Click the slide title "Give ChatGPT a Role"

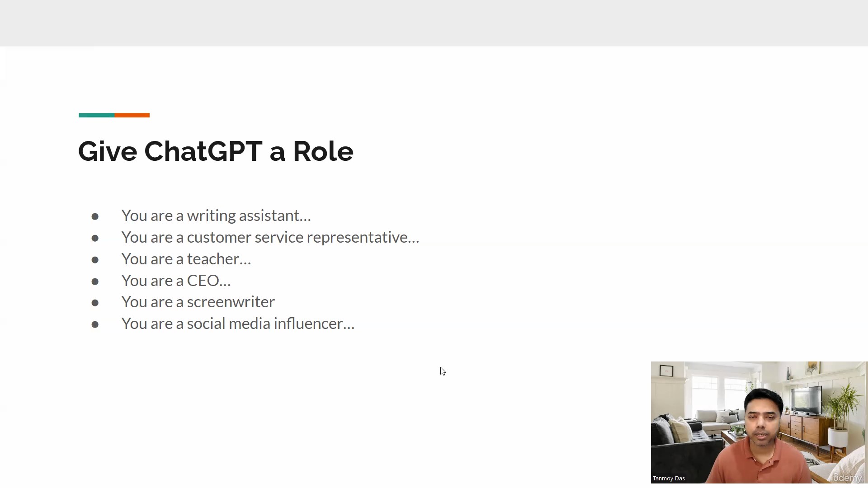(216, 151)
